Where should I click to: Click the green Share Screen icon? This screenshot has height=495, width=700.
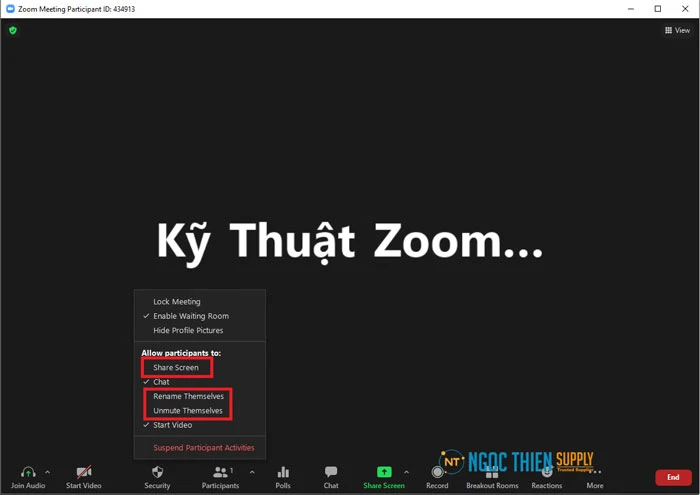click(x=384, y=472)
